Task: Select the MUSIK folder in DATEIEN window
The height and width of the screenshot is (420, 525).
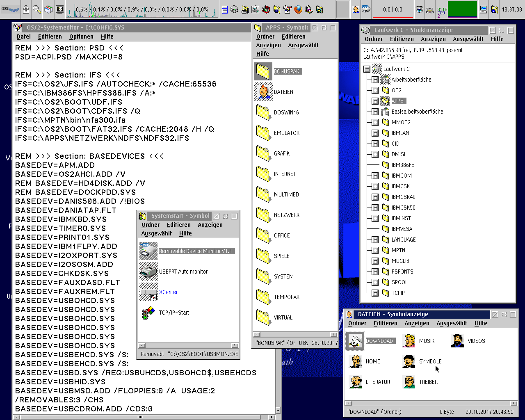Action: [x=409, y=341]
